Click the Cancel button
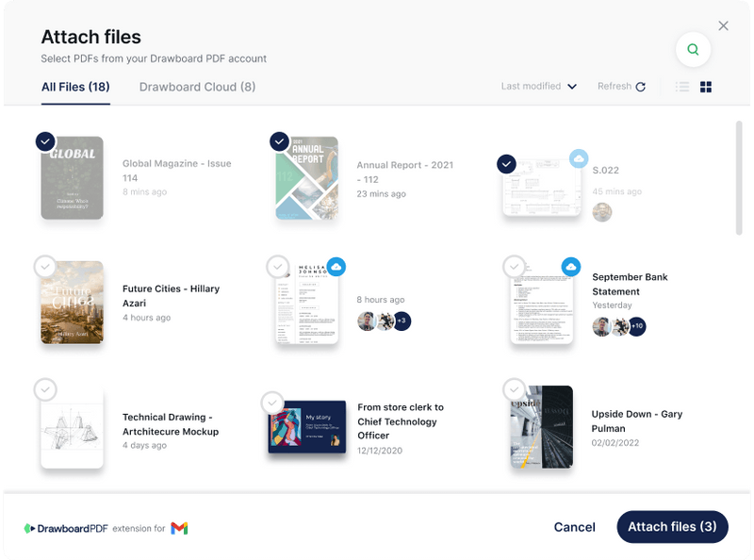 click(574, 527)
